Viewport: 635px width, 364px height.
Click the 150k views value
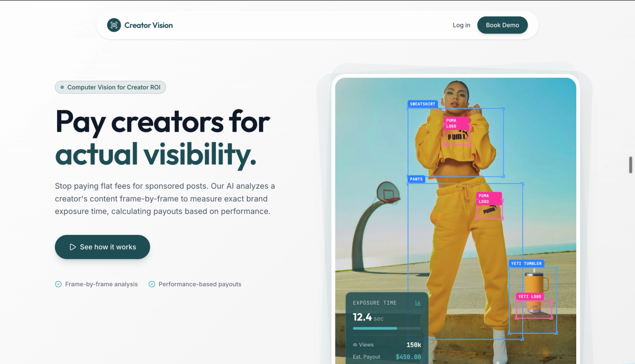click(x=414, y=345)
